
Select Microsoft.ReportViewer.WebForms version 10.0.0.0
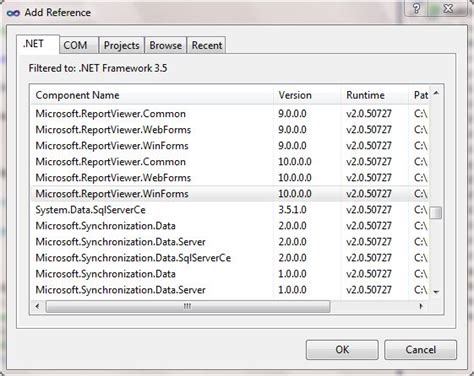tap(230, 178)
